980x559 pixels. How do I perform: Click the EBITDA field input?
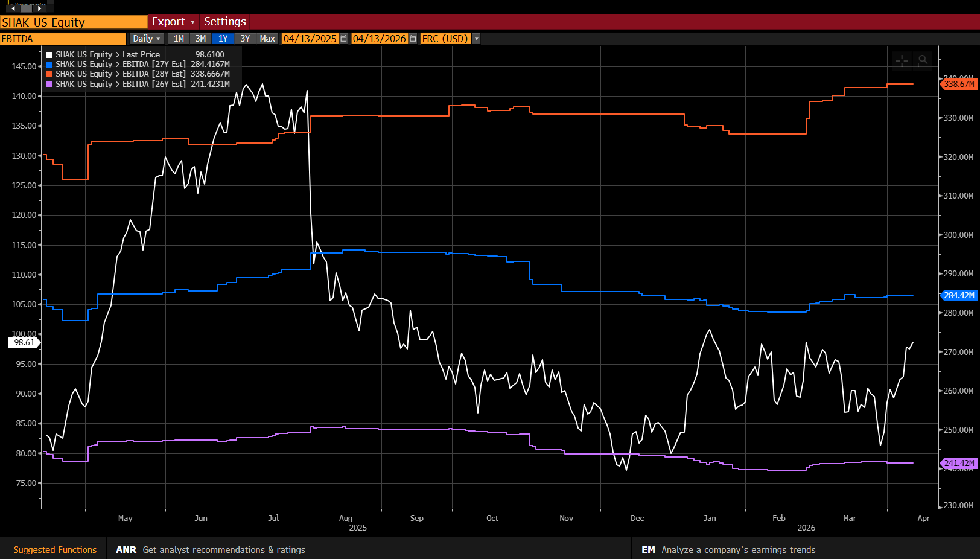63,39
